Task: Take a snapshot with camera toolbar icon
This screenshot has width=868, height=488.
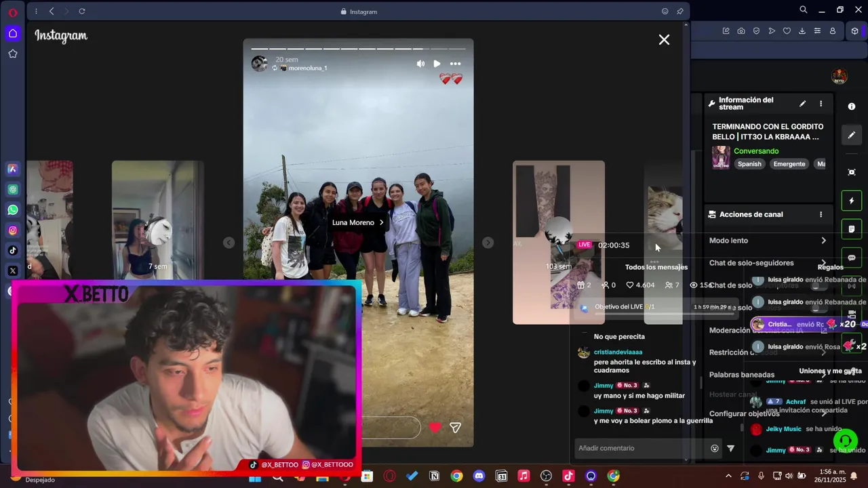Action: click(x=741, y=31)
